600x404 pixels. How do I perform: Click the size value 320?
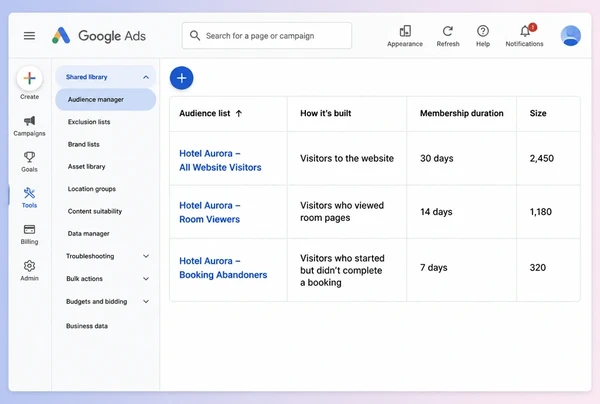click(538, 268)
